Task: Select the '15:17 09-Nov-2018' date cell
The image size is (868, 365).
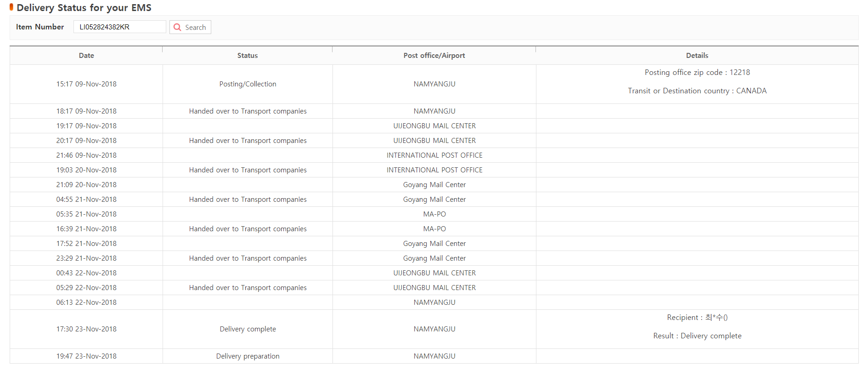Action: 86,84
